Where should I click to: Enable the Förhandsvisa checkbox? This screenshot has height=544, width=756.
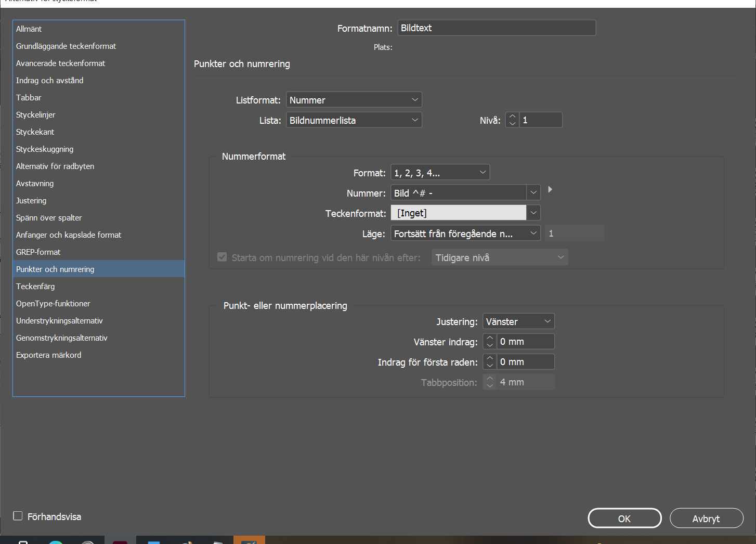pyautogui.click(x=18, y=515)
